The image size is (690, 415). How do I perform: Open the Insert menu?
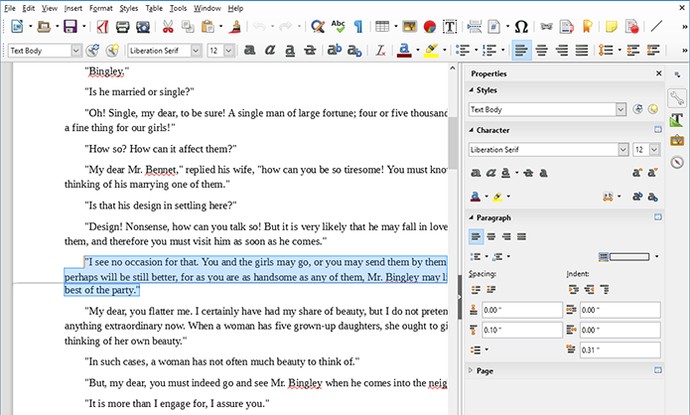(x=73, y=8)
